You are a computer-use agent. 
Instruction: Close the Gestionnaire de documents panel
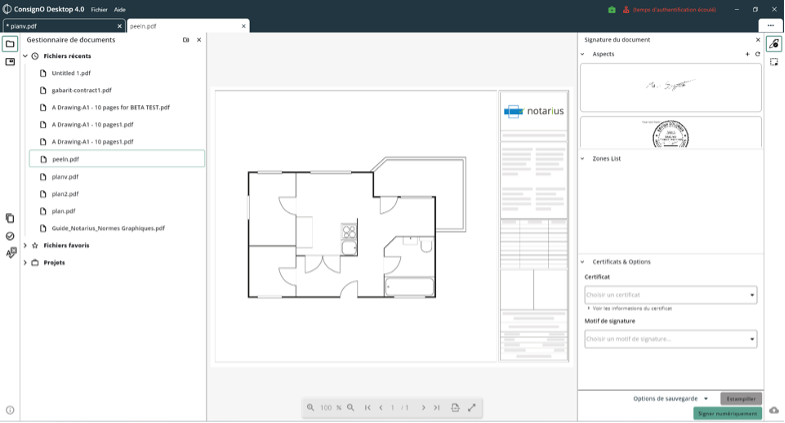point(199,40)
